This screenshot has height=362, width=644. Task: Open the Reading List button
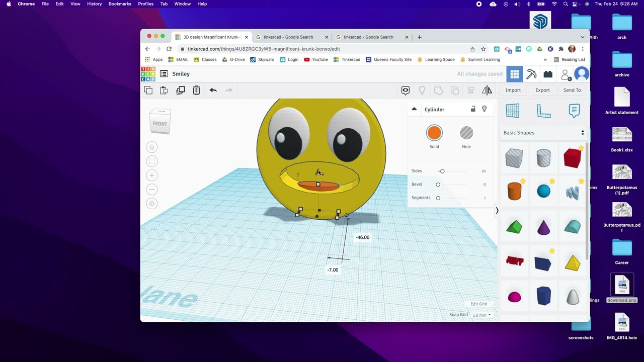(570, 59)
